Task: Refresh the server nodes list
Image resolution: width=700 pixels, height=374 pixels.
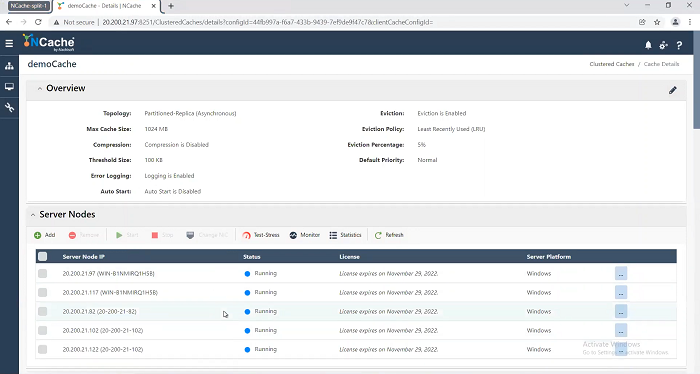Action: tap(389, 235)
